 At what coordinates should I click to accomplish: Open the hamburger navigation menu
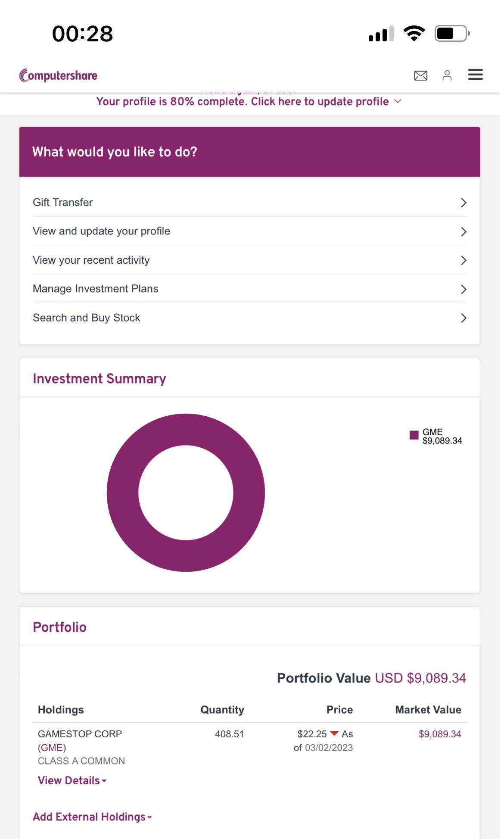coord(475,75)
